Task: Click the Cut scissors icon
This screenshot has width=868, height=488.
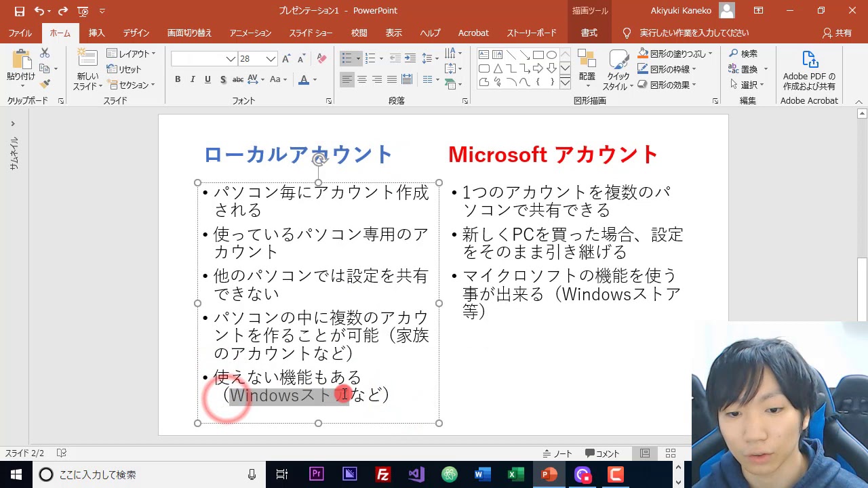Action: pos(45,53)
